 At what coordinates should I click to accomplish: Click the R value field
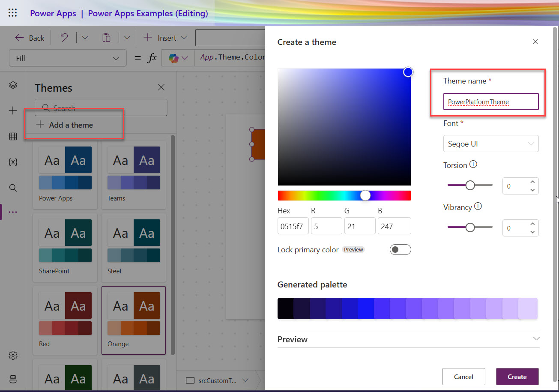tap(326, 226)
